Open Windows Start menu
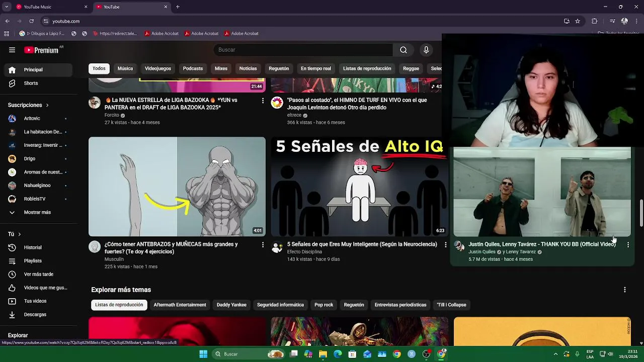 point(203,354)
